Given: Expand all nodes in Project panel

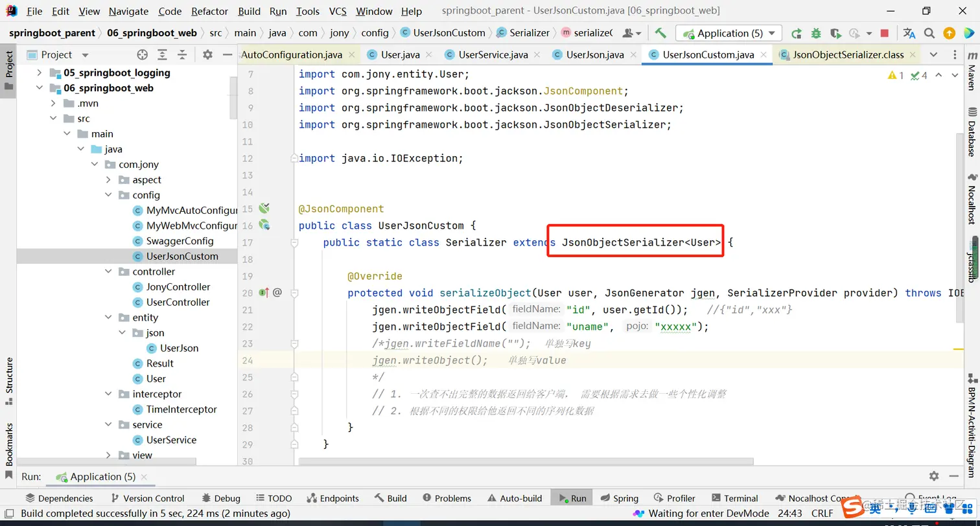Looking at the screenshot, I should coord(163,55).
